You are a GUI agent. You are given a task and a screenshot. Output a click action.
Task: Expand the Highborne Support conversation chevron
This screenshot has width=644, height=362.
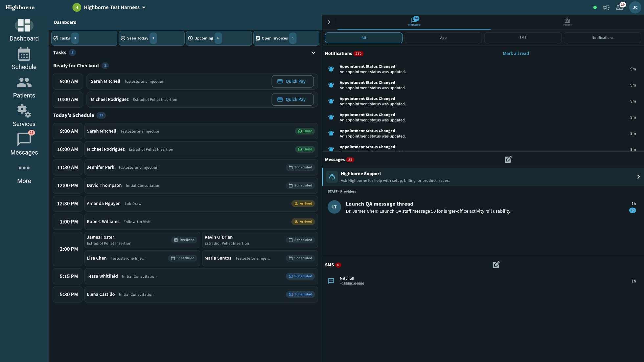pos(638,177)
